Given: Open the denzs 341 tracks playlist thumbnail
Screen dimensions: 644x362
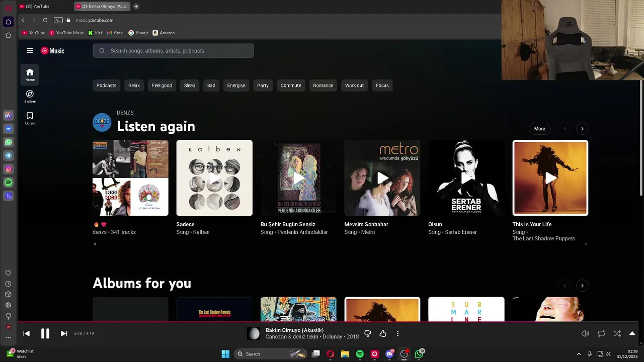Looking at the screenshot, I should [130, 178].
